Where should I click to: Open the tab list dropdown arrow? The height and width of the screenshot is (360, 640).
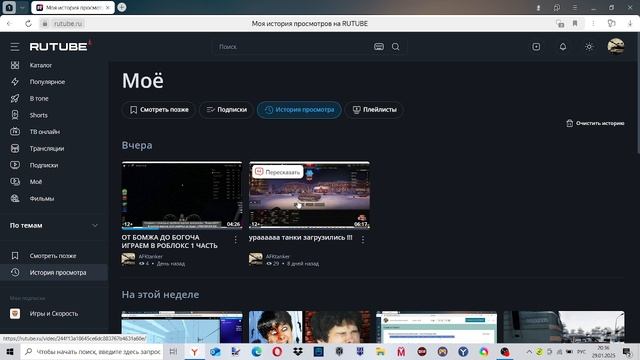tap(22, 7)
